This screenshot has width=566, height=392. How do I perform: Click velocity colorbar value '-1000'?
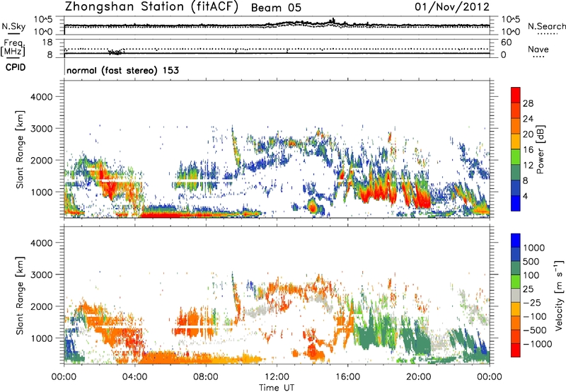pos(537,344)
